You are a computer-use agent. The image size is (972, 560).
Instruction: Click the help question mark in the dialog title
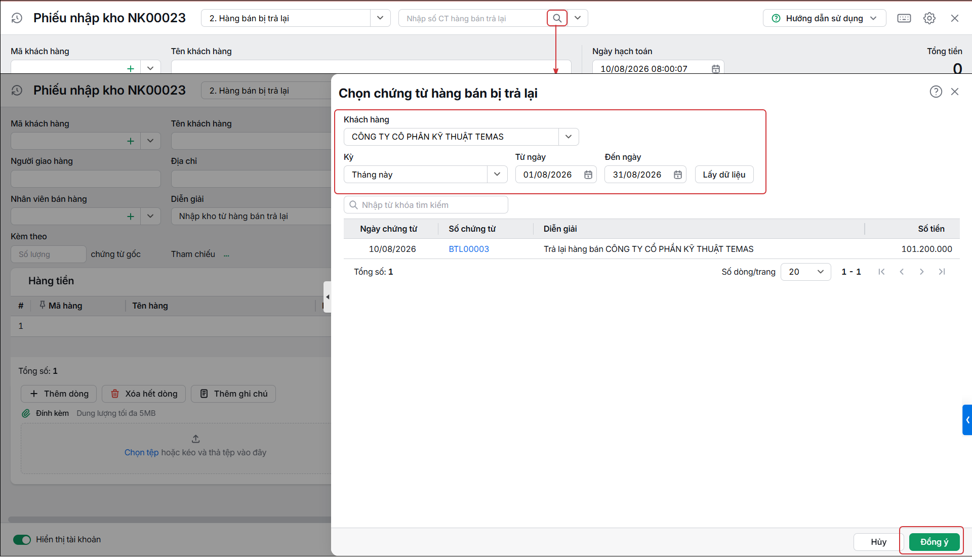pos(936,92)
